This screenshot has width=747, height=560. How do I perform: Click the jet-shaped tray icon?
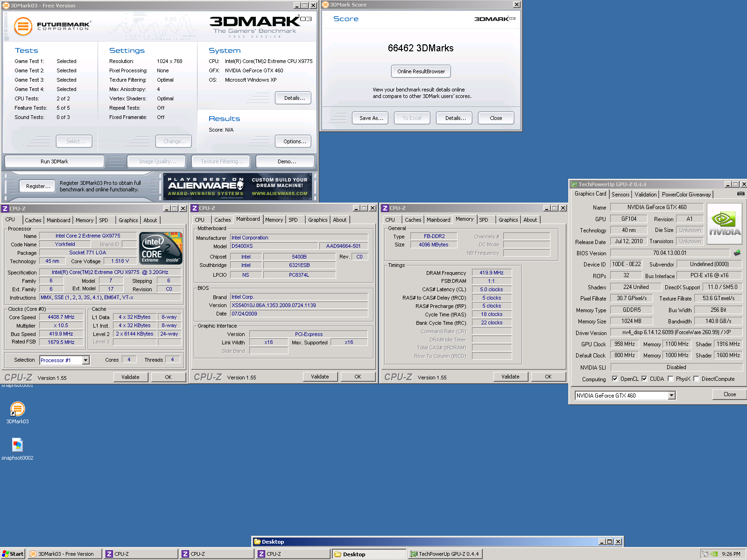click(705, 554)
